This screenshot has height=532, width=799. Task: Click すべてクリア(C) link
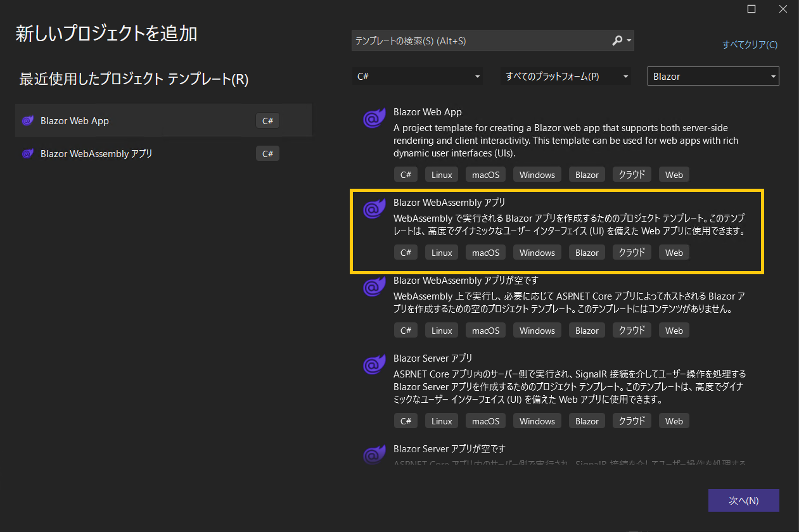[x=750, y=45]
